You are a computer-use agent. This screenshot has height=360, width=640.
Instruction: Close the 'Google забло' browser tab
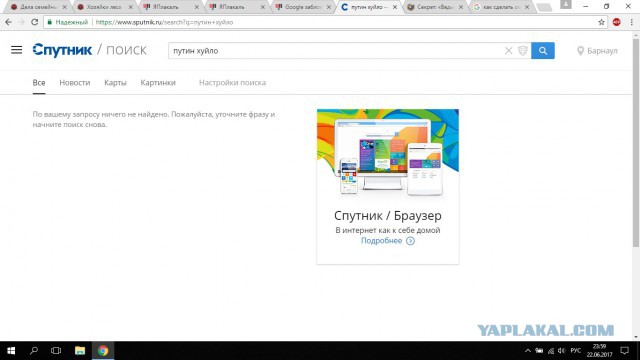tap(329, 7)
